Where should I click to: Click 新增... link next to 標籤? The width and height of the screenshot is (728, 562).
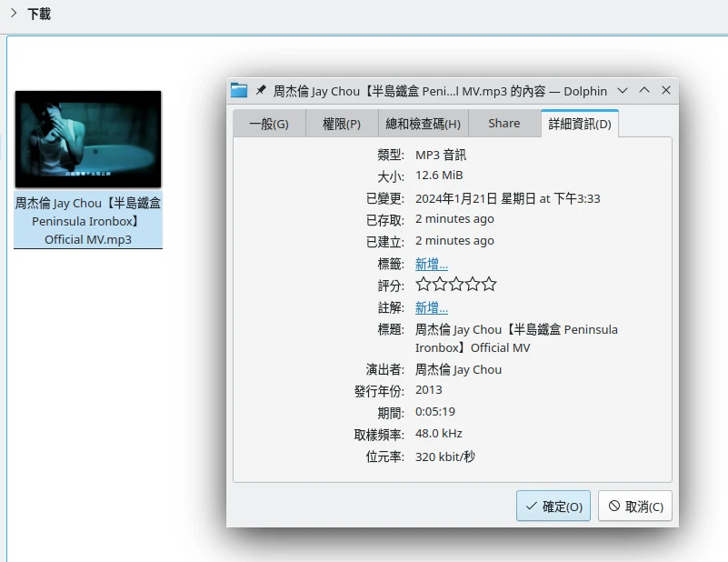[432, 264]
